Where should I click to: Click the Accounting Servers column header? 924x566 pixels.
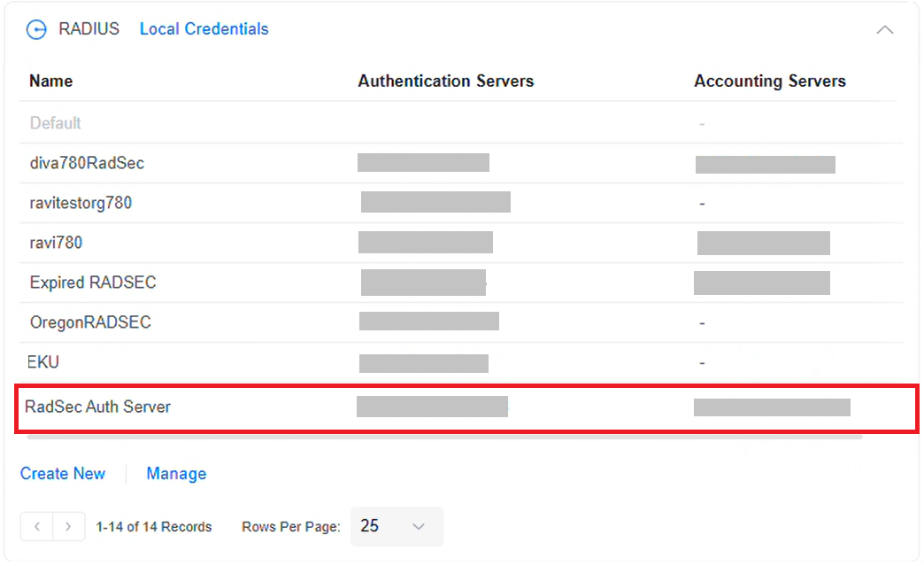(769, 81)
